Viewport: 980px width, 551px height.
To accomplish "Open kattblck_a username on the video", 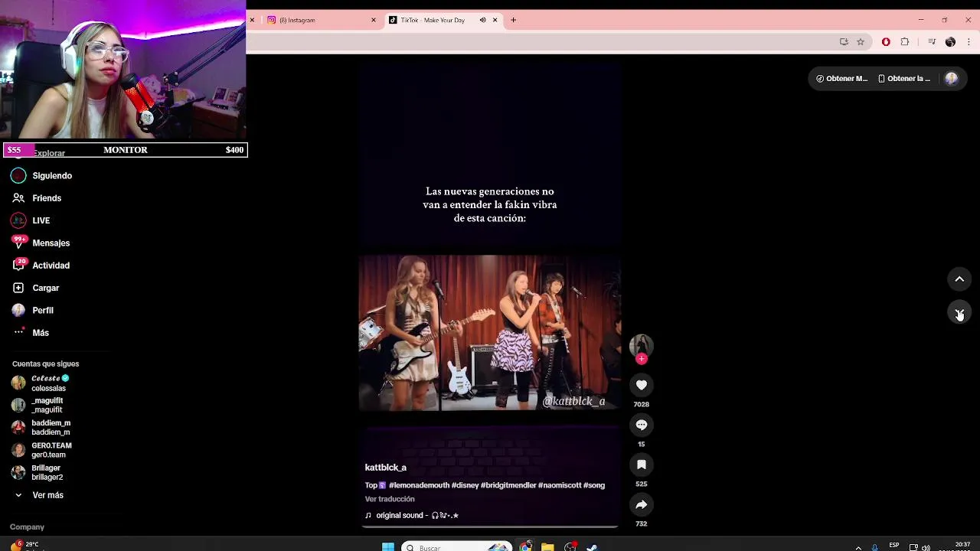I will click(385, 468).
